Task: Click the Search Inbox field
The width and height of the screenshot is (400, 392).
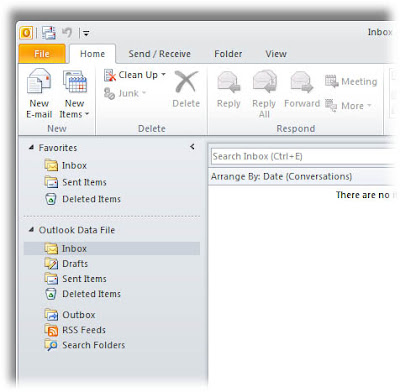Action: point(302,156)
